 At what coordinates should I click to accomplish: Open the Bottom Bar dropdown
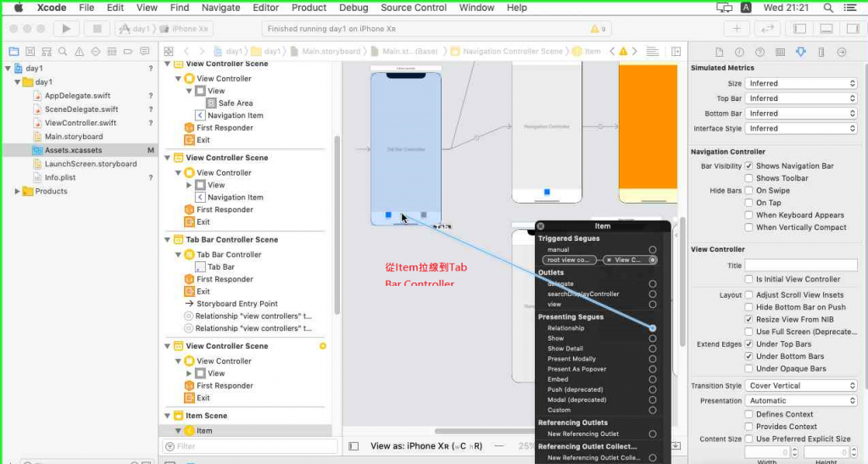802,113
